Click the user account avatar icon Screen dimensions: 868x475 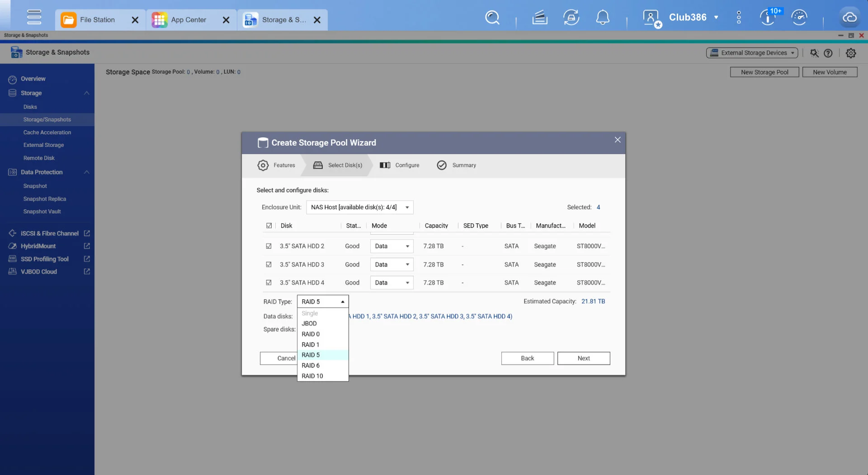(651, 18)
